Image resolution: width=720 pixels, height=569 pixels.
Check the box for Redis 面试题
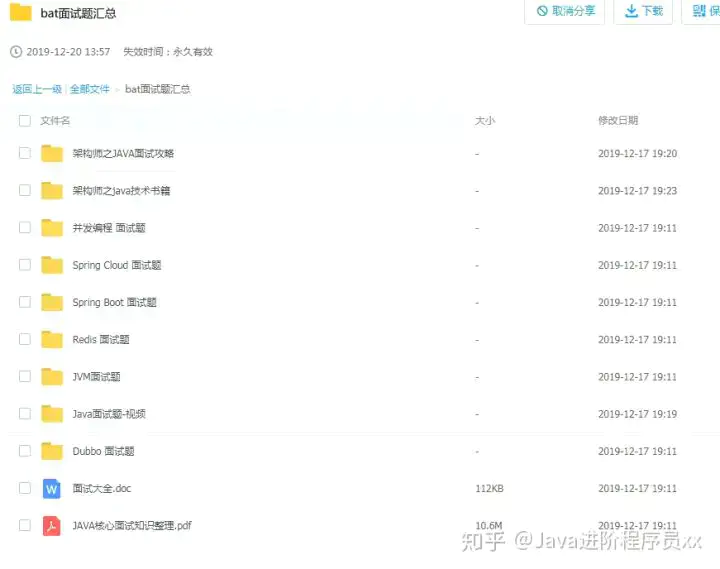point(25,339)
